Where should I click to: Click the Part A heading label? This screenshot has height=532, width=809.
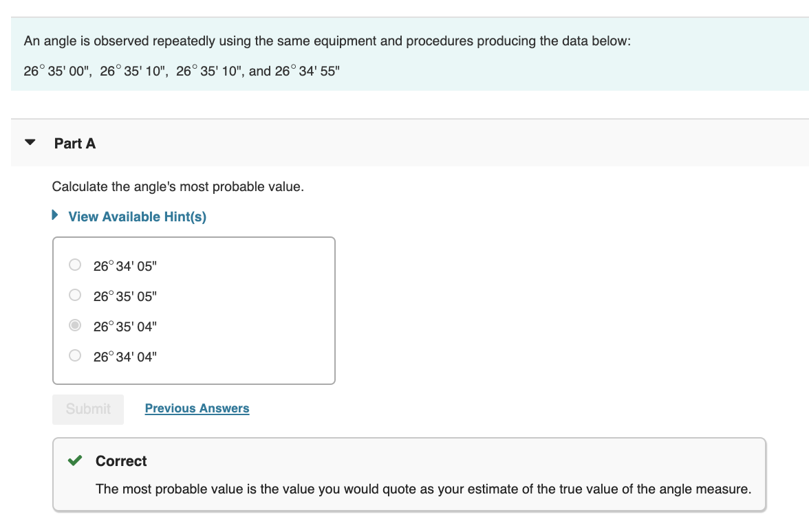(75, 143)
